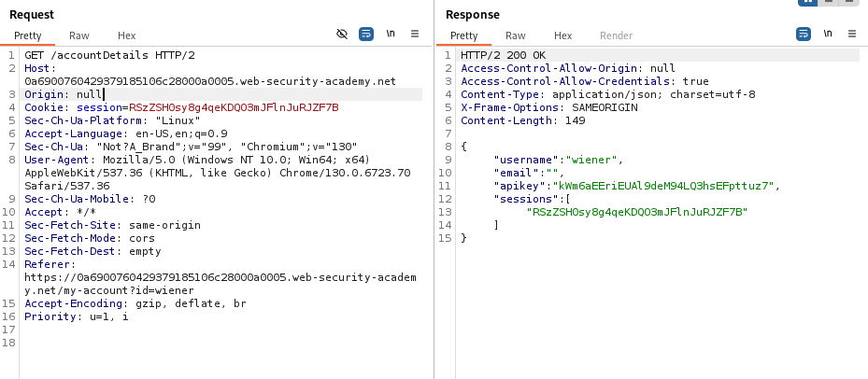This screenshot has height=379, width=868.
Task: Switch Response view to the Hex tab
Action: pyautogui.click(x=562, y=35)
